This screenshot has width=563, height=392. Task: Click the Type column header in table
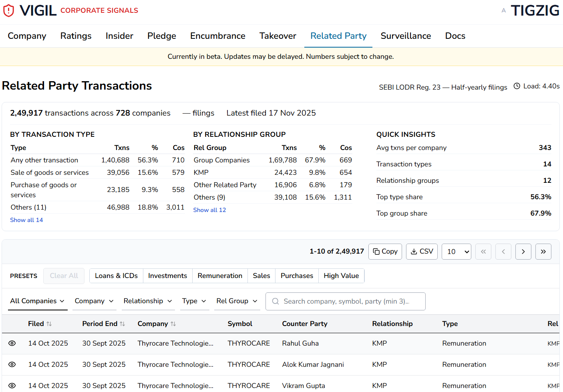tap(450, 324)
